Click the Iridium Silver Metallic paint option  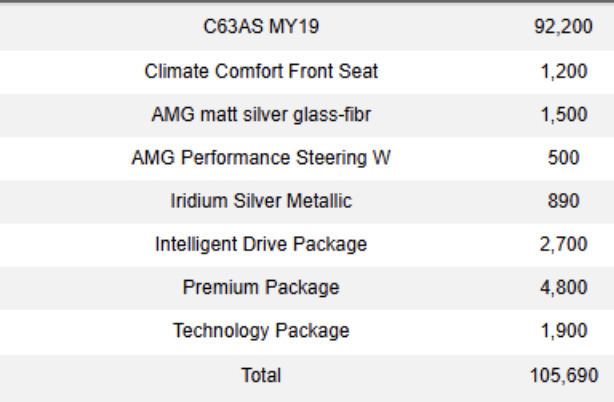tap(261, 201)
